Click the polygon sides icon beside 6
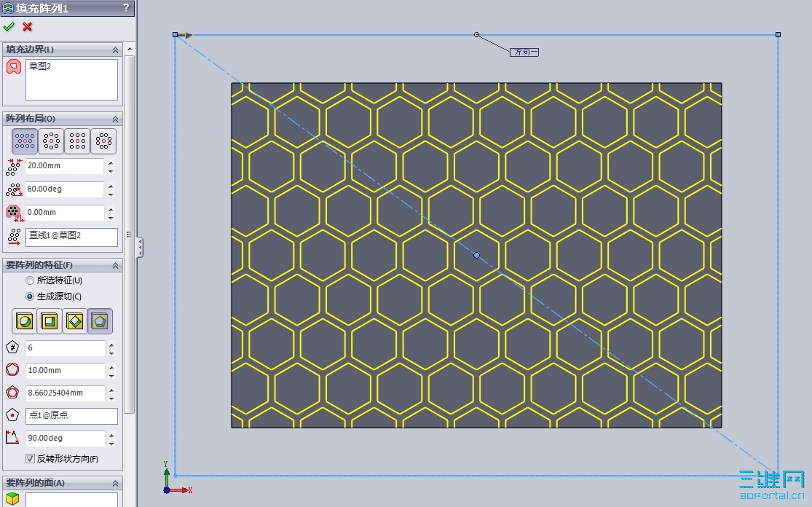Viewport: 812px width, 507px height. click(12, 347)
